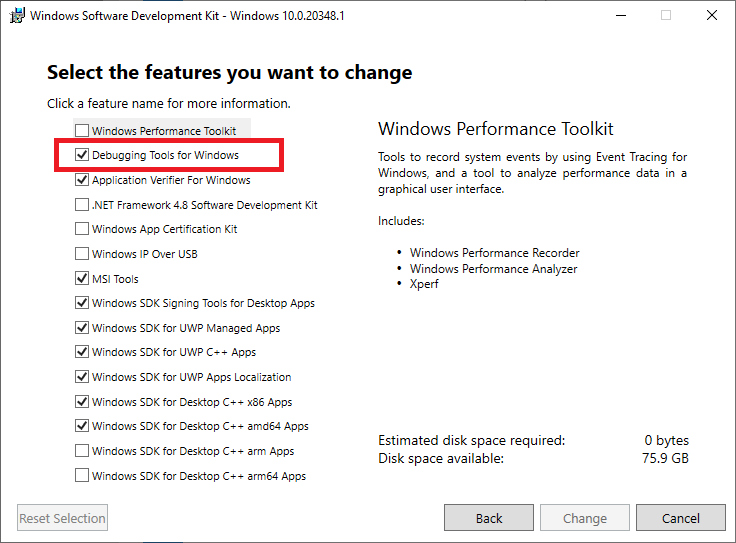Uncheck Windows SDK for UWP Apps Localization
This screenshot has height=543, width=736.
82,376
